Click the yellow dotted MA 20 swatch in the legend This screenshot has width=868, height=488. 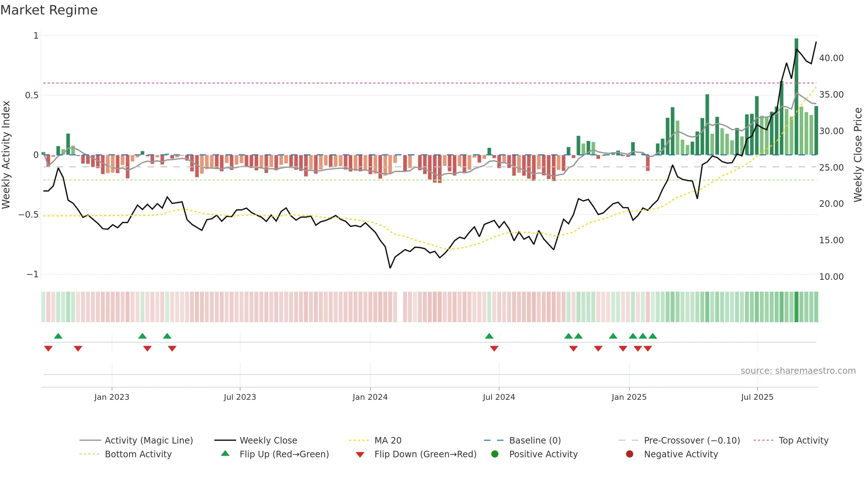click(x=359, y=440)
